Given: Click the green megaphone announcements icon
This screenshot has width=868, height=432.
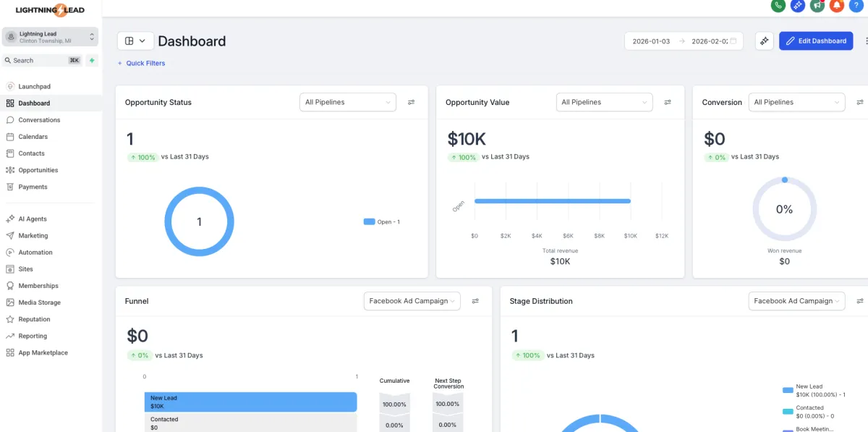Looking at the screenshot, I should (817, 5).
